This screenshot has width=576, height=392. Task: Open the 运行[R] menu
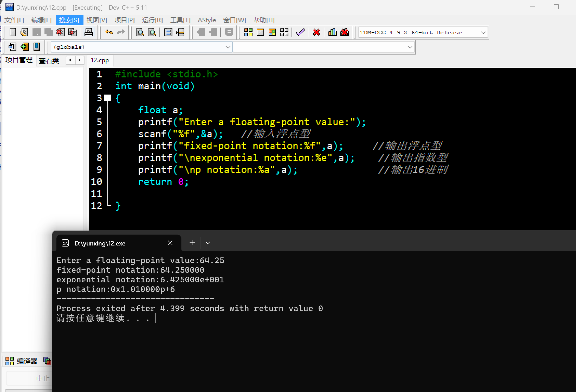152,20
